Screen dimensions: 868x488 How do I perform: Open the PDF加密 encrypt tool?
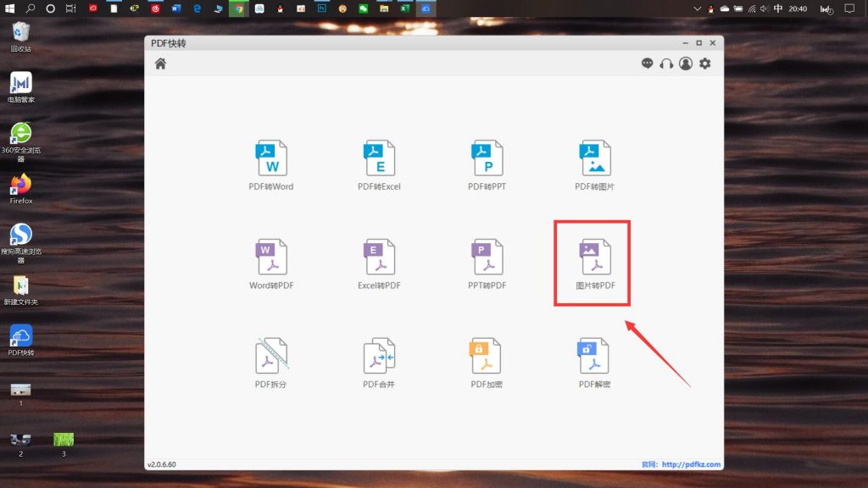point(487,363)
